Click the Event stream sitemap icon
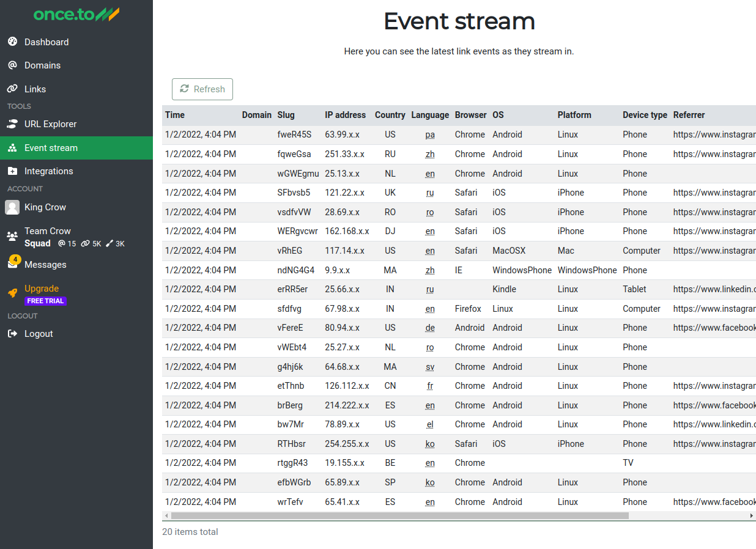Viewport: 756px width, 549px height. (12, 147)
